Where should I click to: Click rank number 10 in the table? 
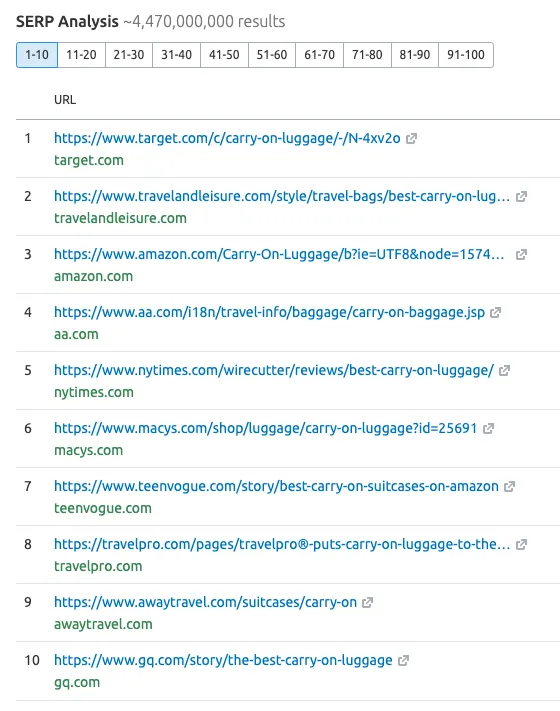click(x=32, y=660)
